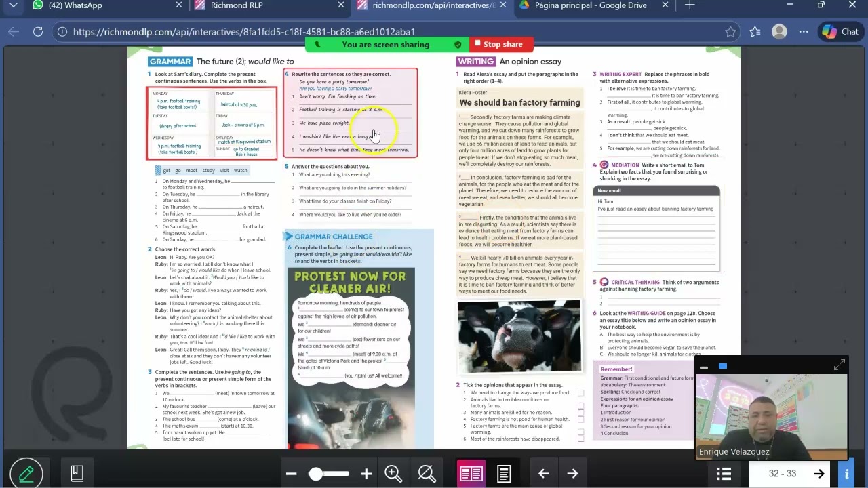868x488 pixels.
Task: Click the 'MEDIATION' exercise label
Action: 625,165
